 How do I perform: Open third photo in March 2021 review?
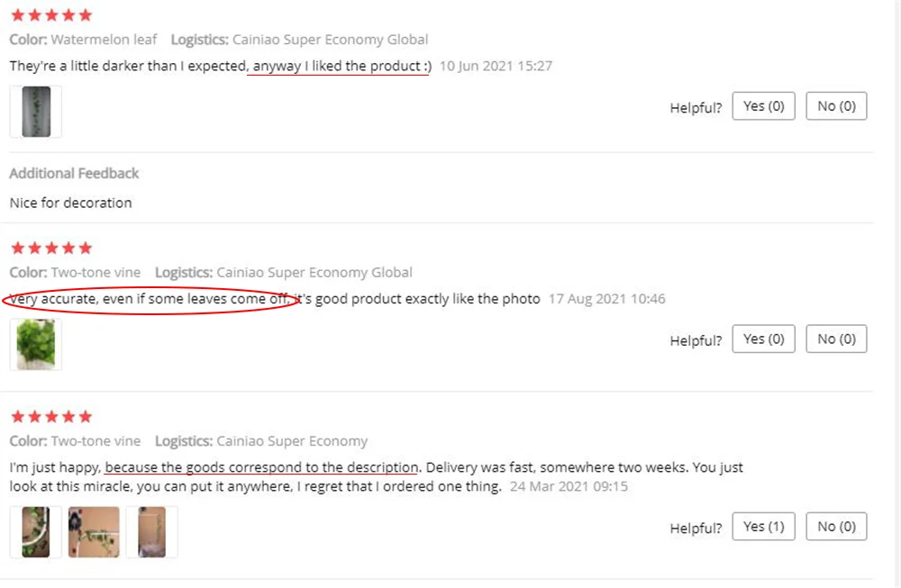[151, 532]
